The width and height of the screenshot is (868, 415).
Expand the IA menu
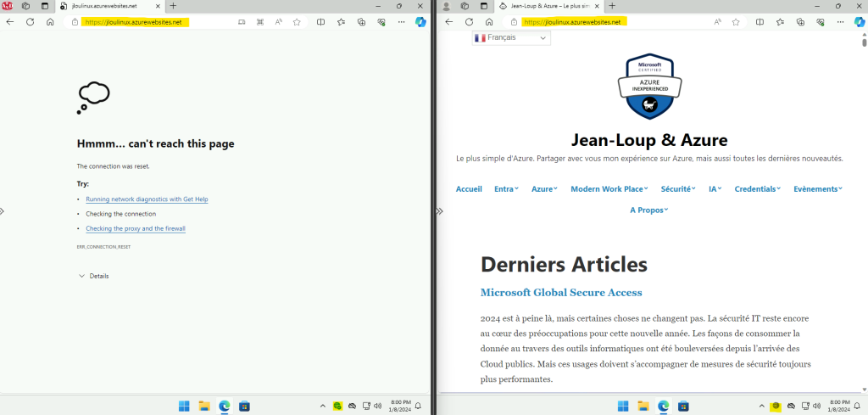click(x=715, y=189)
